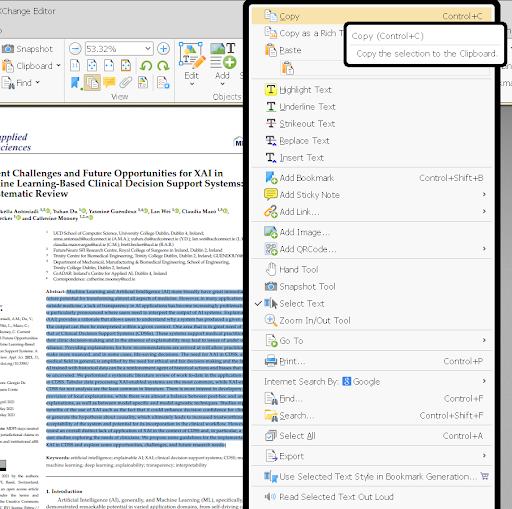Click the Edit objects tool icon
Viewport: 512px width, 509px height.
pos(192,55)
